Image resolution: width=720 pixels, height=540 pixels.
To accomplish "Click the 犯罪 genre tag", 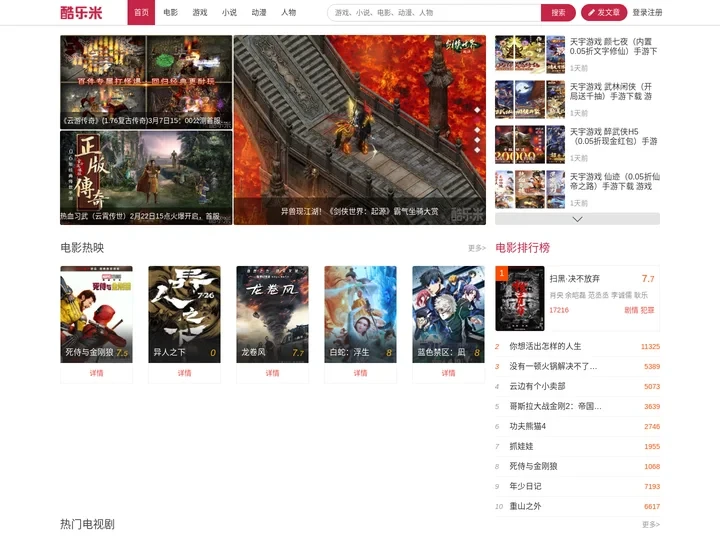I will click(647, 310).
